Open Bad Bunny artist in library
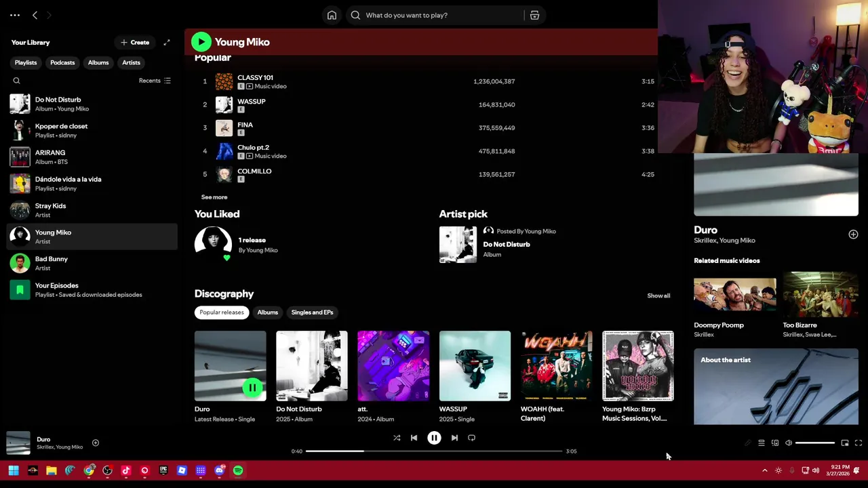 (92, 263)
